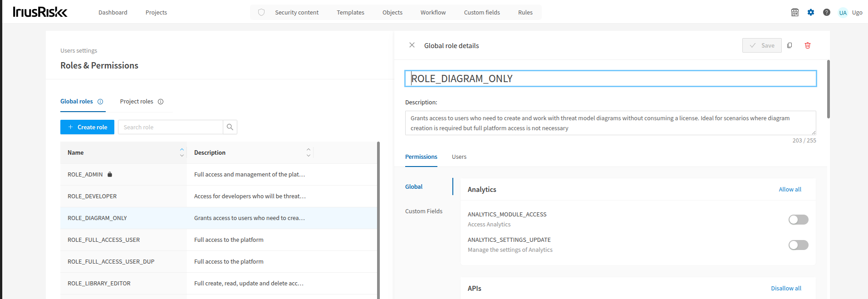Go to Security content
The image size is (868, 299).
coord(297,12)
